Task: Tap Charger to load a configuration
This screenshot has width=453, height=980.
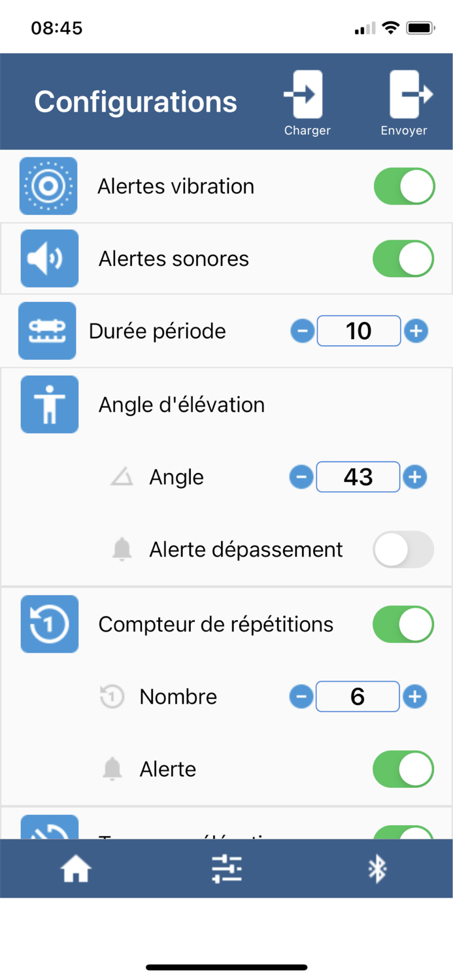Action: click(x=307, y=98)
